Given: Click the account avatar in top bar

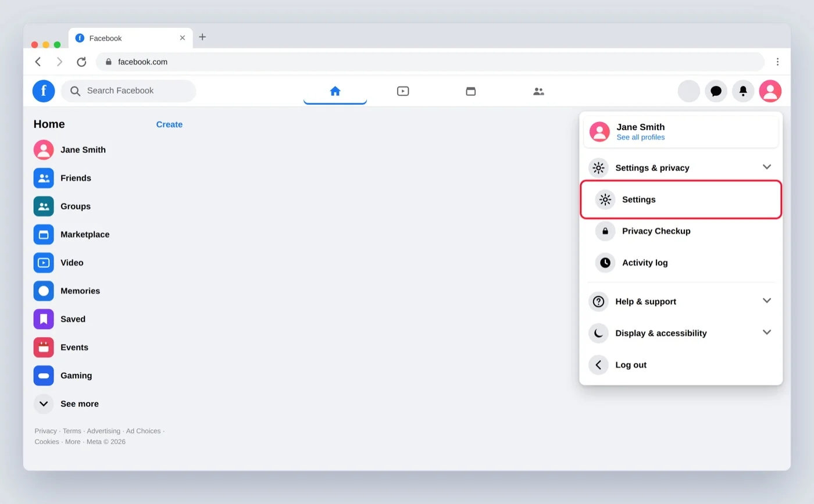Looking at the screenshot, I should 770,91.
